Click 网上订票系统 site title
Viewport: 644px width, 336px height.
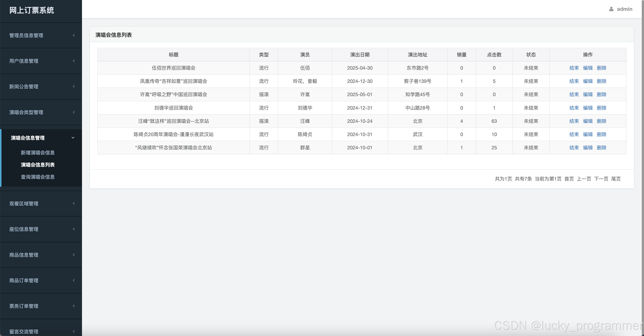point(32,10)
